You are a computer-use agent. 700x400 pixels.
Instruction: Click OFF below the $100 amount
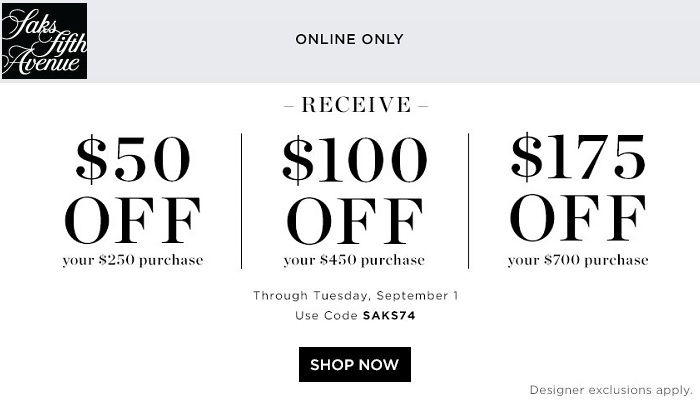pos(354,222)
